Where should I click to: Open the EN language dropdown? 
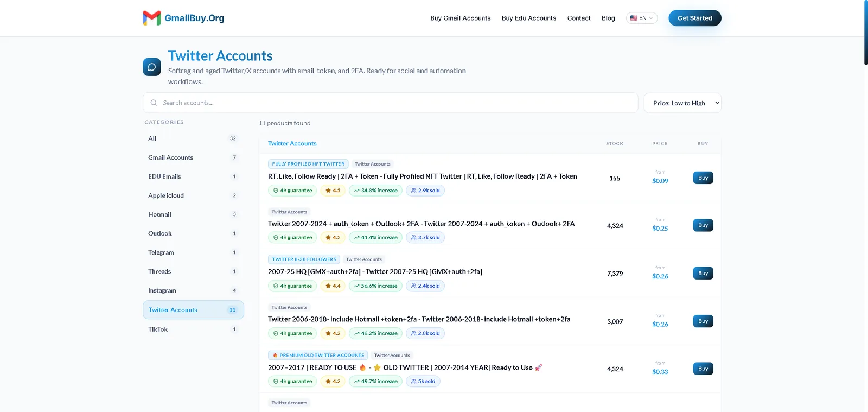642,18
